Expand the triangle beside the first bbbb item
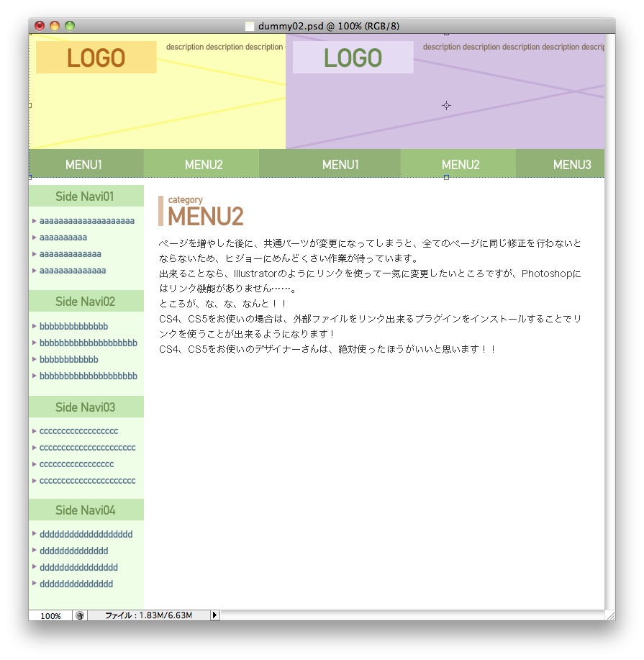The width and height of the screenshot is (644, 660). pyautogui.click(x=34, y=326)
